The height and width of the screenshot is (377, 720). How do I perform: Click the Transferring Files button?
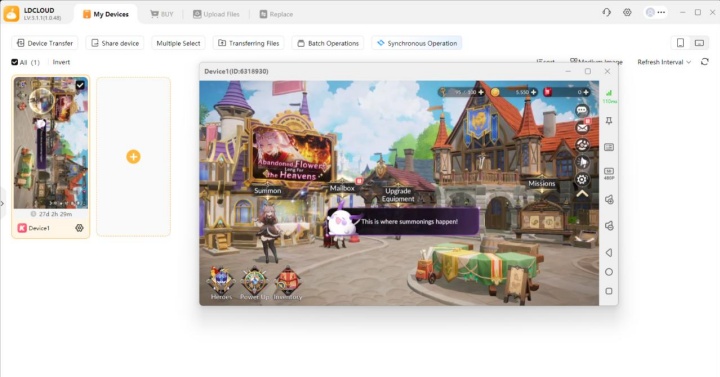tap(248, 43)
